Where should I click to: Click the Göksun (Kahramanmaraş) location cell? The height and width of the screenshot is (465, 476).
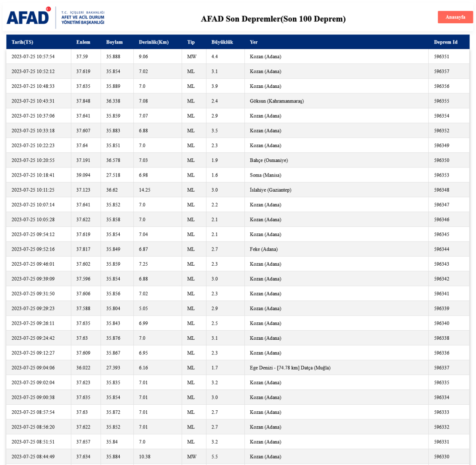click(x=277, y=101)
